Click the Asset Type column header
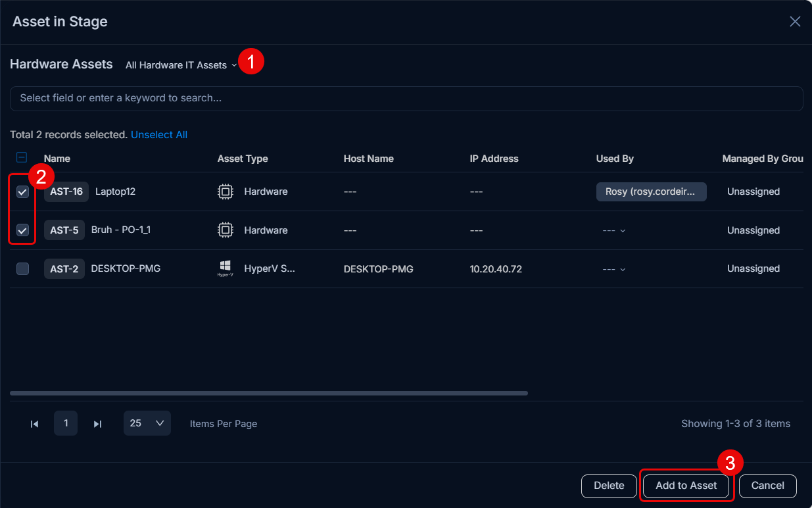Viewport: 812px width, 508px height. coord(243,159)
